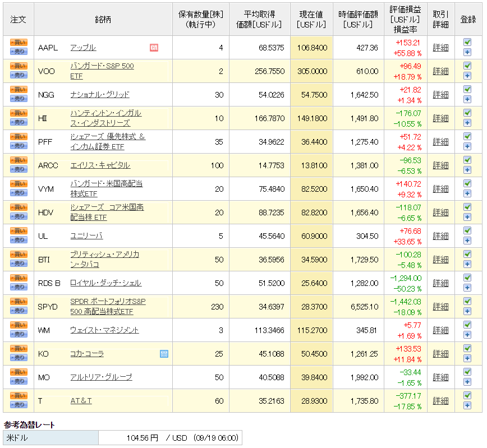
Task: Click the buy (買い) button for BTI
Action: tap(19, 255)
